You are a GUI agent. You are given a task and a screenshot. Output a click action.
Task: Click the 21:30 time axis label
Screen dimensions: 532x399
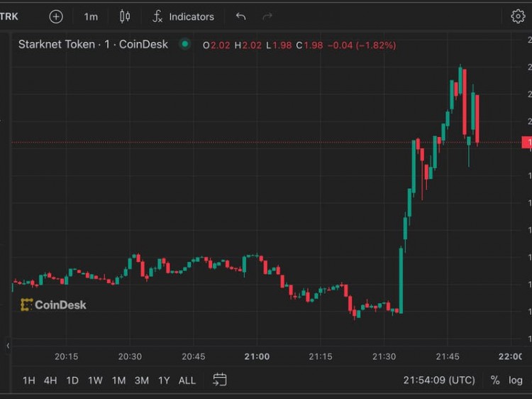click(x=384, y=356)
